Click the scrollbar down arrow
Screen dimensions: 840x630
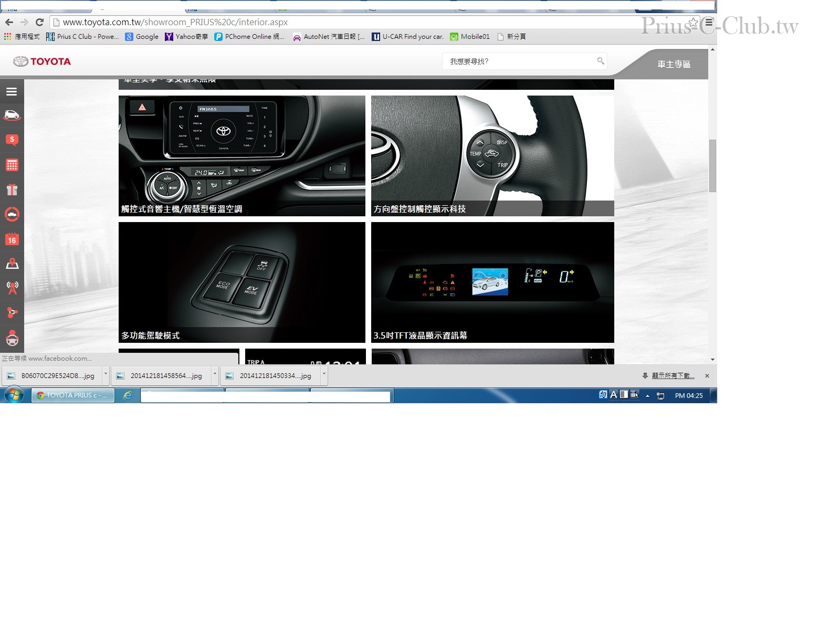point(712,360)
